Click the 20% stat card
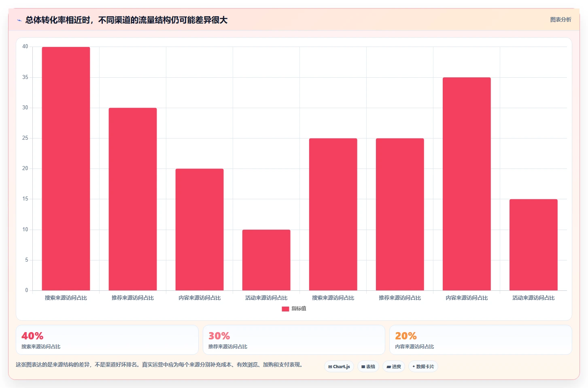Viewport: 588px width, 388px height. [481, 340]
